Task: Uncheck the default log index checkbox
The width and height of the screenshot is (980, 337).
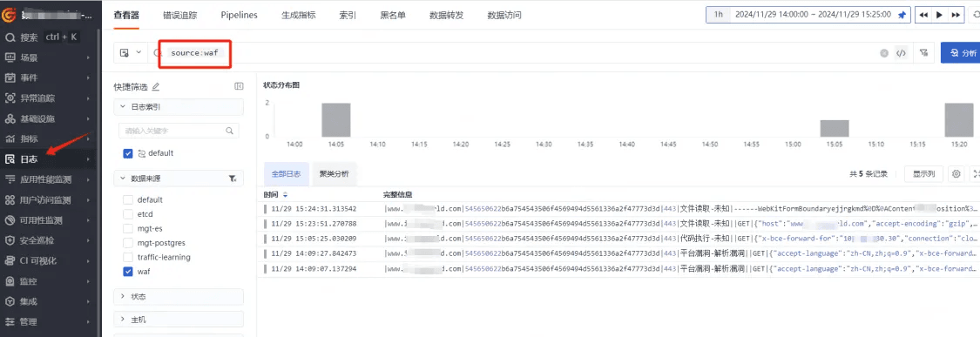Action: click(128, 153)
